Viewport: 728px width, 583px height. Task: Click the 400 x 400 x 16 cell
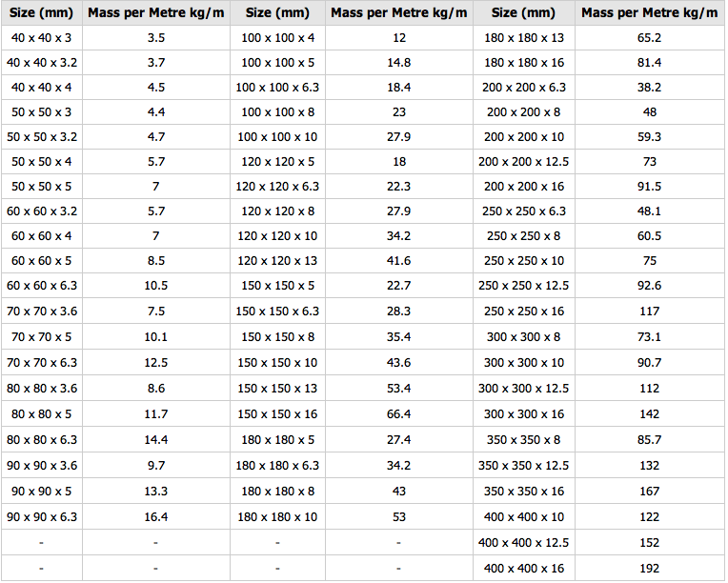523,568
